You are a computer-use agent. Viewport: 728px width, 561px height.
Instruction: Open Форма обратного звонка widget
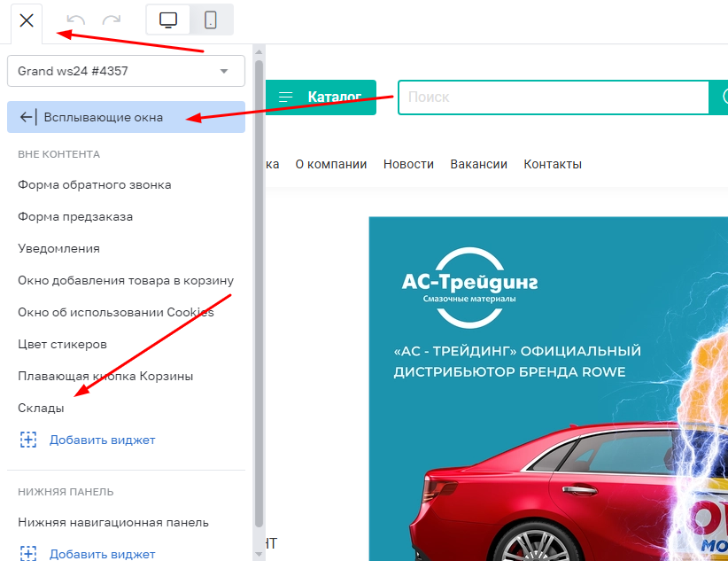(94, 185)
